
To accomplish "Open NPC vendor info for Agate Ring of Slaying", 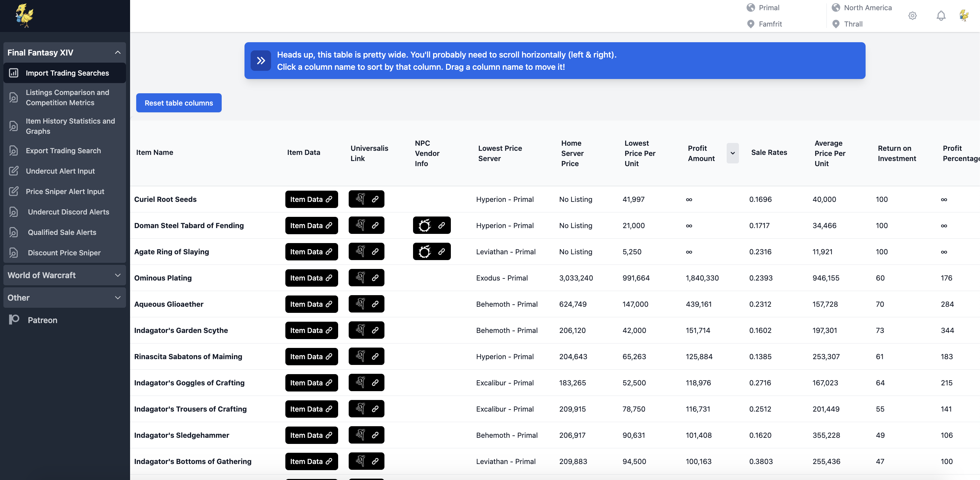I will click(x=431, y=252).
